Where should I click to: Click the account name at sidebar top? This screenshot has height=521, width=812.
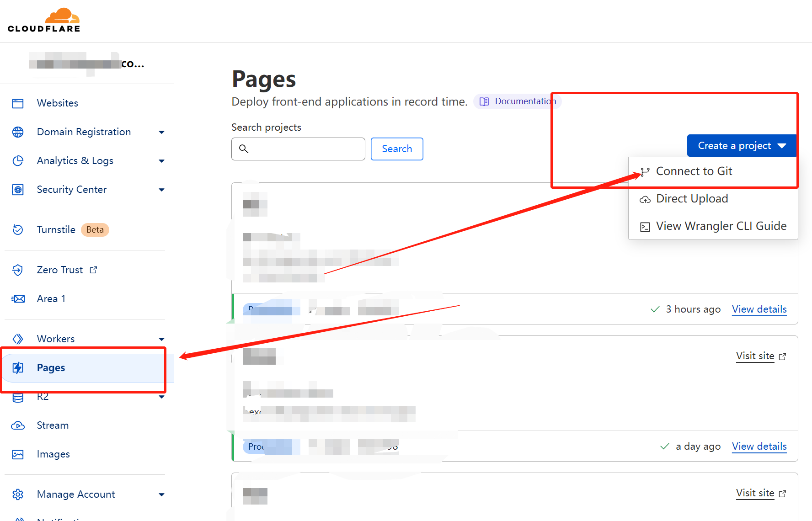[86, 64]
